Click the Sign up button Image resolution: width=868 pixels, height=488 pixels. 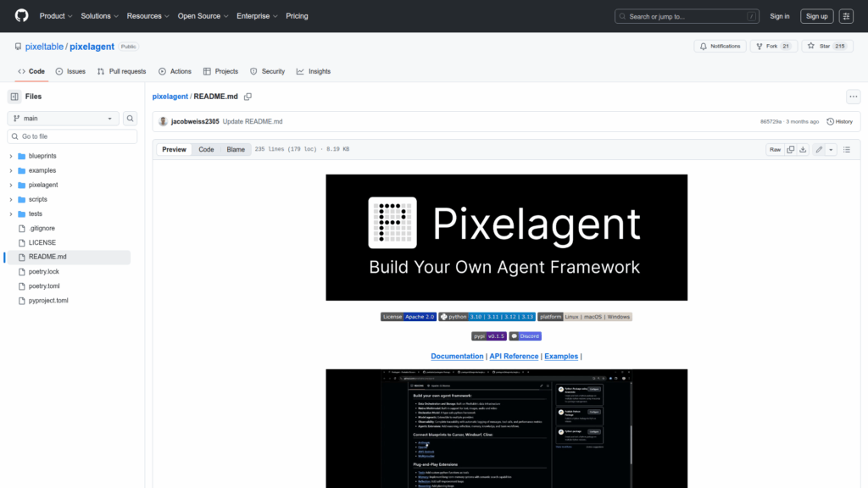click(816, 16)
